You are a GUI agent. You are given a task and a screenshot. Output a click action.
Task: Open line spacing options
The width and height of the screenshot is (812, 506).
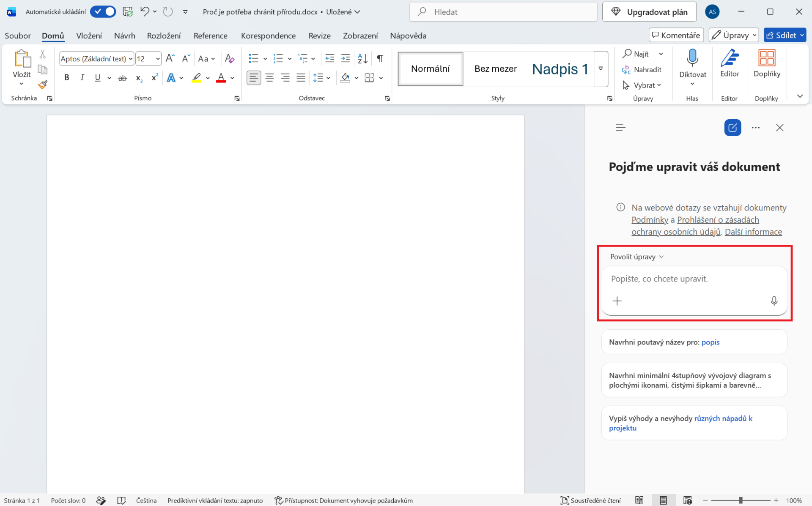pos(321,78)
